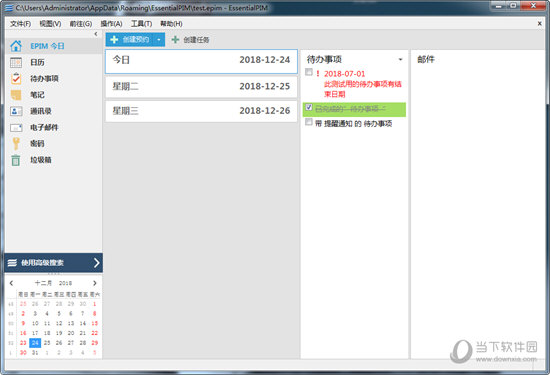Open the 通讯录 contact card icon

16,111
